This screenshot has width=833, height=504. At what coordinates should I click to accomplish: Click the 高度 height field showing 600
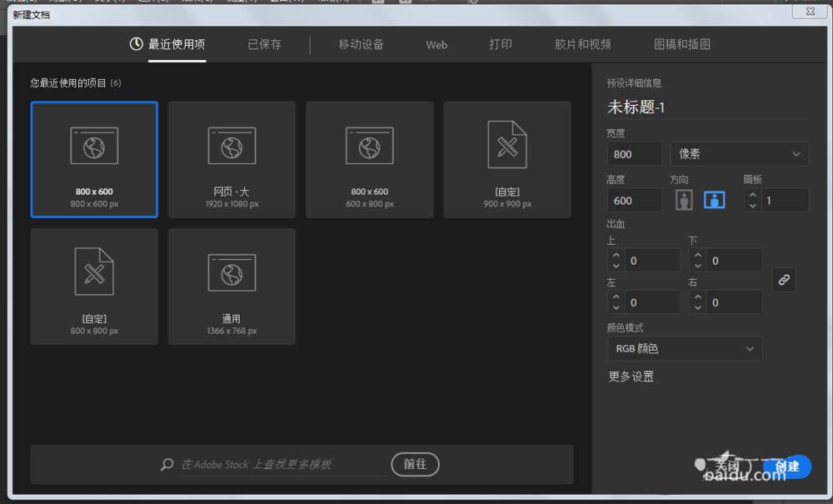coord(634,201)
